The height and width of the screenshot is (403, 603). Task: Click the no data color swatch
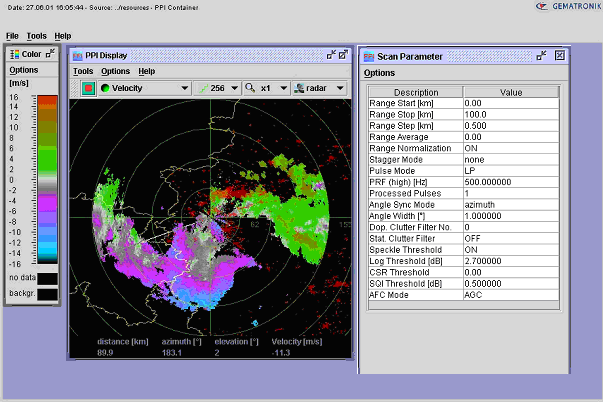click(47, 279)
